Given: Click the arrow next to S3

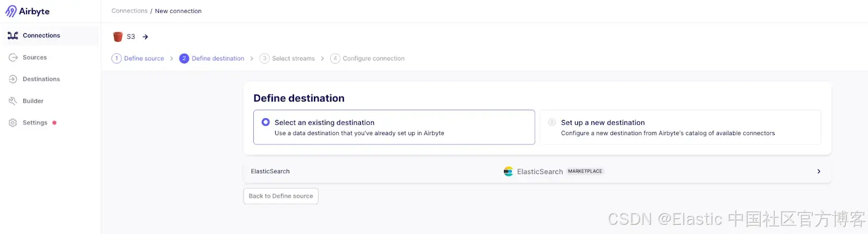Looking at the screenshot, I should click(145, 37).
